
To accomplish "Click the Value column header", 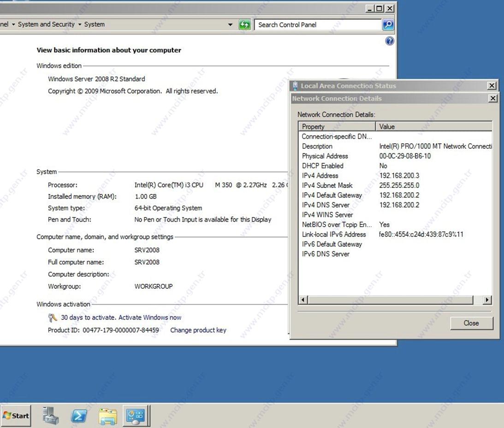I will point(434,127).
